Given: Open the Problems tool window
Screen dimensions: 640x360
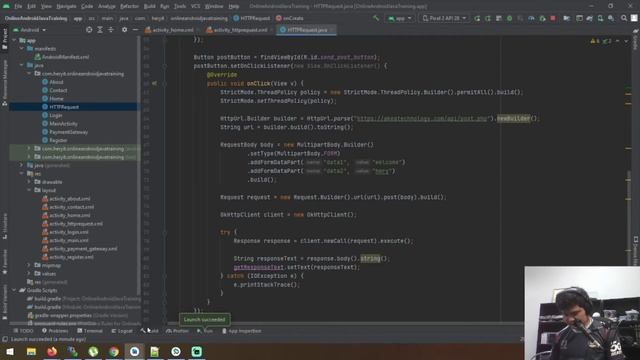Looking at the screenshot, I should pos(55,331).
